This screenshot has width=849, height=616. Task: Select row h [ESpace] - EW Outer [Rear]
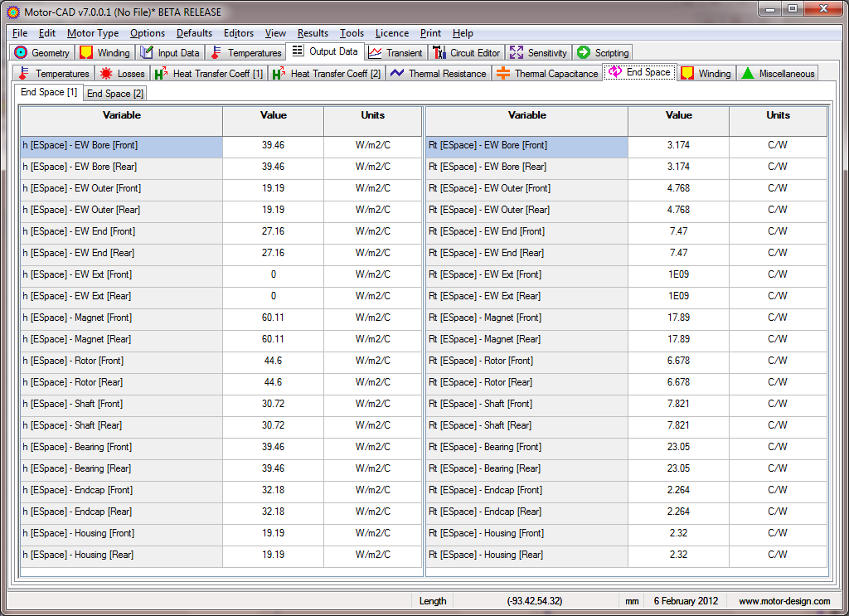click(x=121, y=210)
